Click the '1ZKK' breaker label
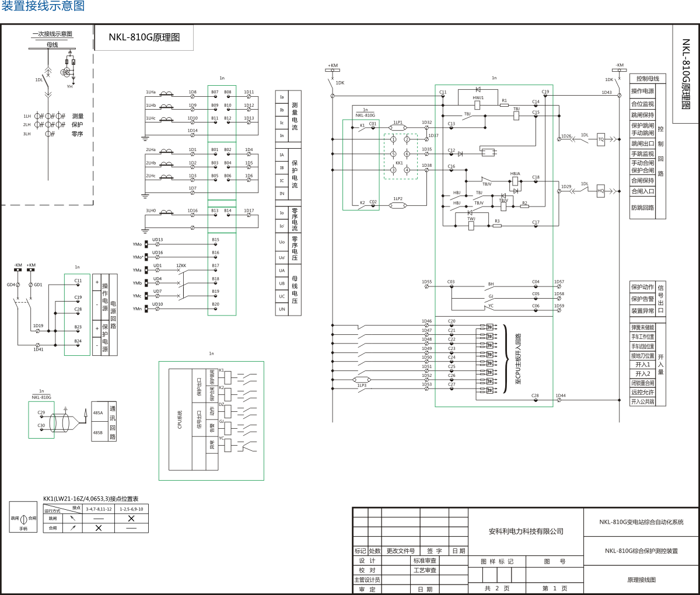Image resolution: width=700 pixels, height=595 pixels. (x=181, y=266)
